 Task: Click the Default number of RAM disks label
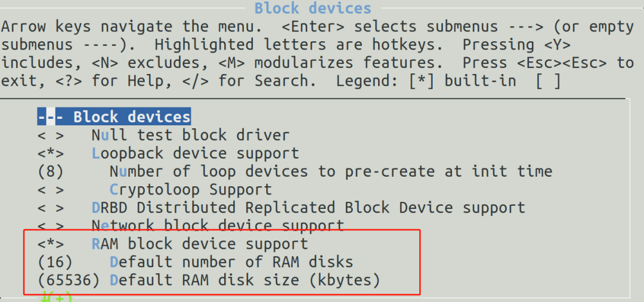[x=231, y=262]
